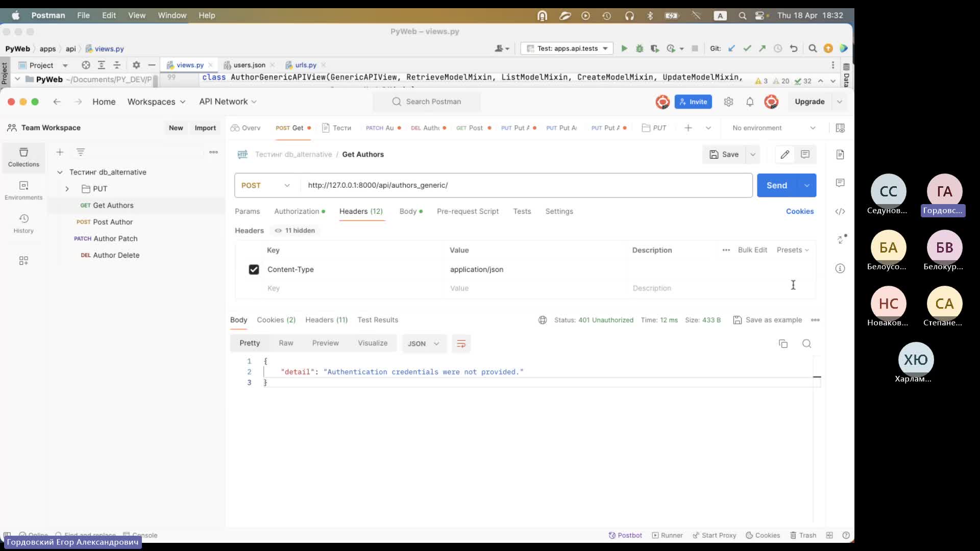Open collection filter icon in sidebar
The height and width of the screenshot is (551, 980).
81,152
